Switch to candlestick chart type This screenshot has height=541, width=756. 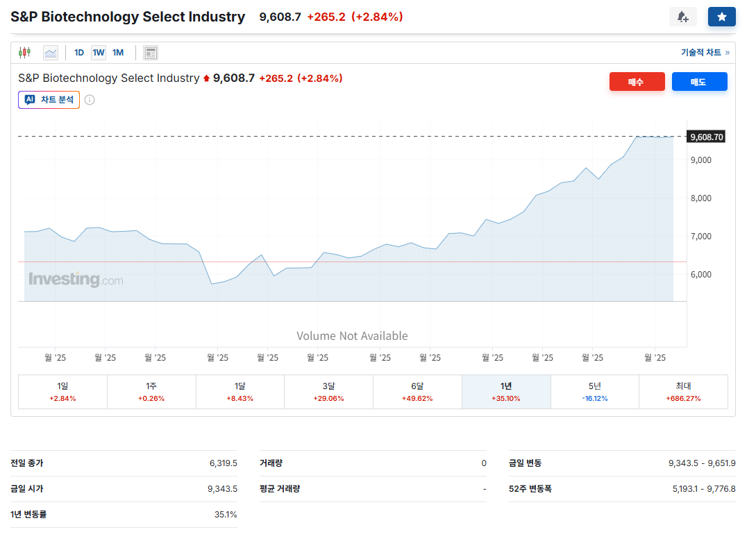(x=24, y=53)
